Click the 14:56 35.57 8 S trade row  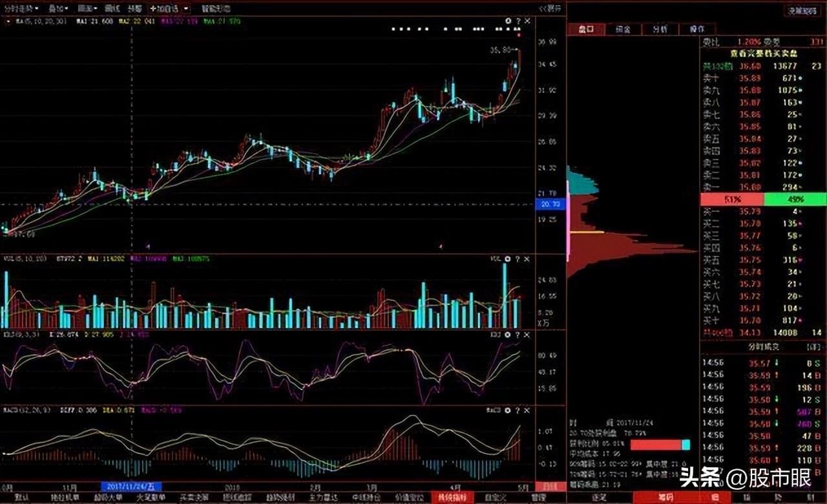[x=763, y=363]
